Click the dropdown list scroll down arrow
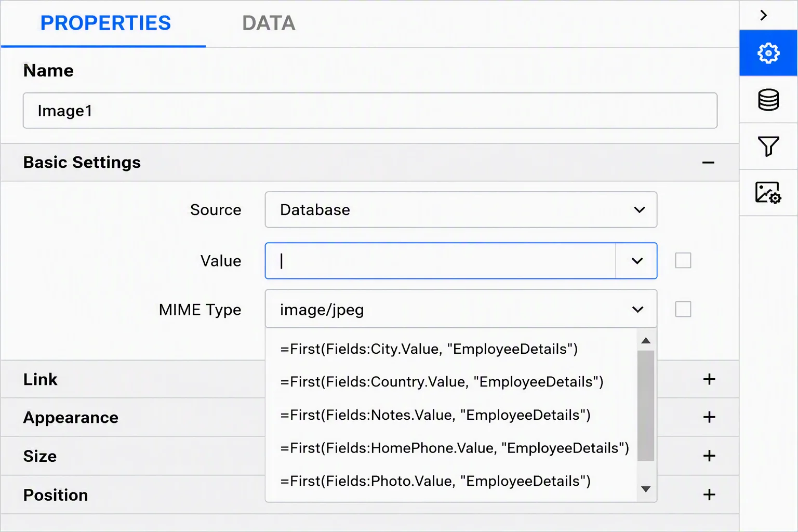The height and width of the screenshot is (532, 798). coord(646,489)
